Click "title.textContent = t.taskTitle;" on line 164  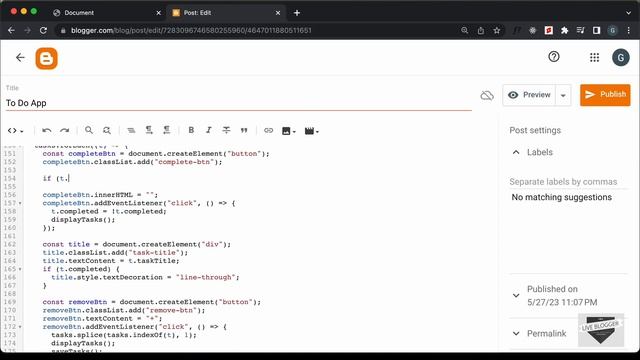click(111, 261)
